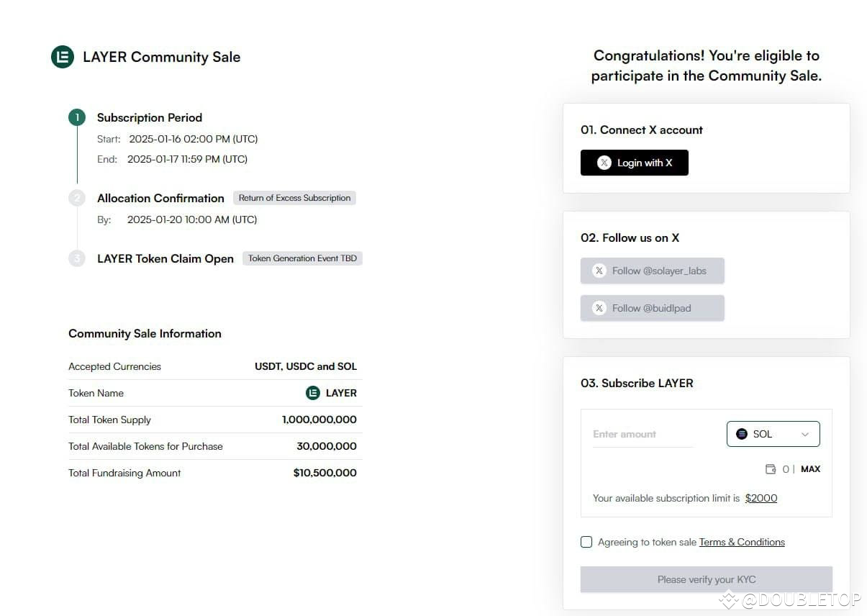This screenshot has height=616, width=867.
Task: Expand currency list via chevron arrow
Action: (805, 434)
